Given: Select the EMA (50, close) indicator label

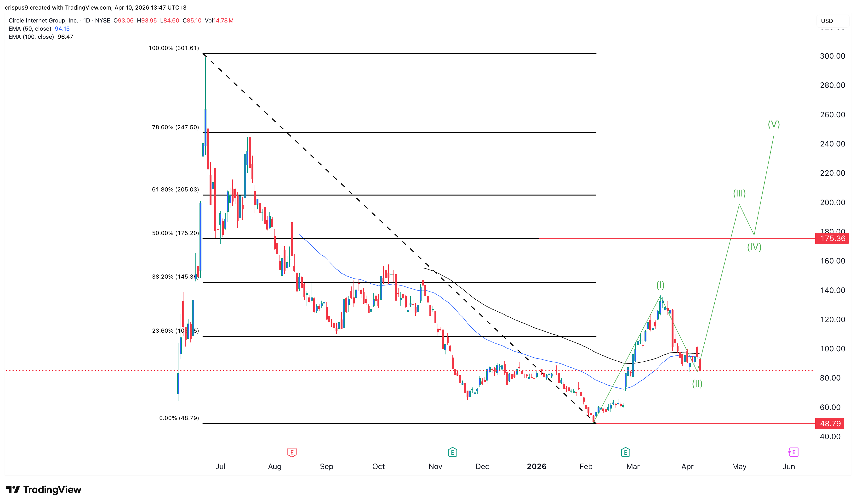Looking at the screenshot, I should [30, 29].
